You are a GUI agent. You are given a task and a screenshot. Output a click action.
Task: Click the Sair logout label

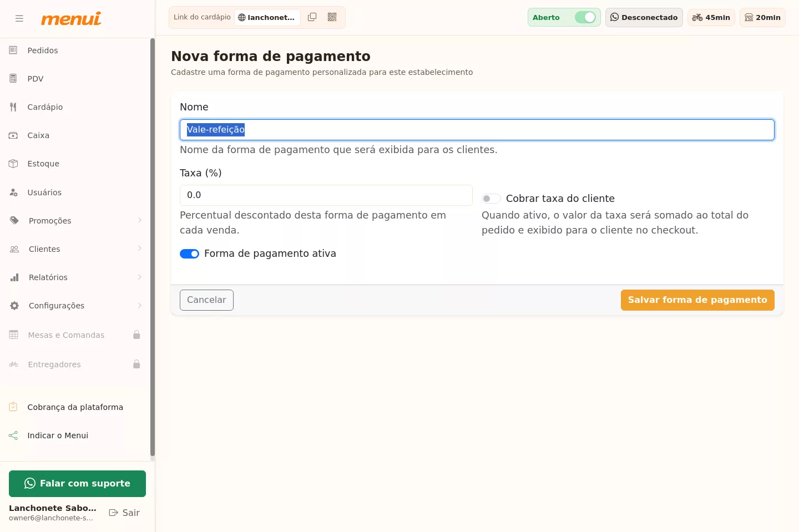131,513
